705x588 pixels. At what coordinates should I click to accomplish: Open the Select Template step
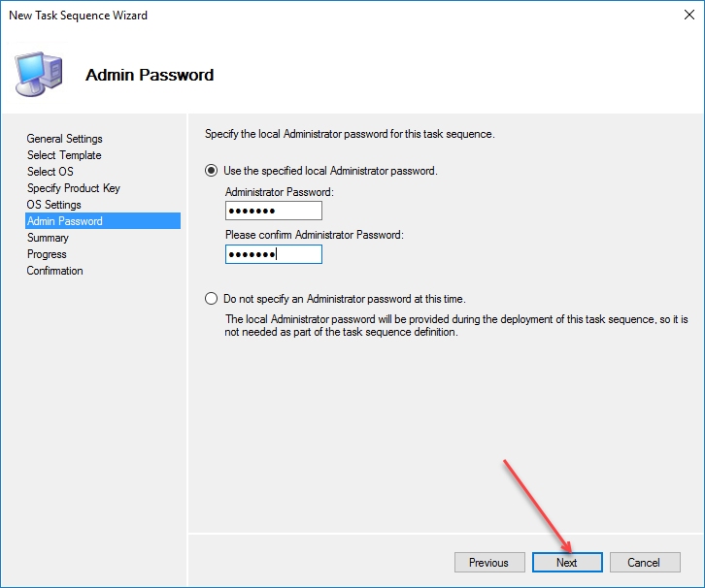64,155
